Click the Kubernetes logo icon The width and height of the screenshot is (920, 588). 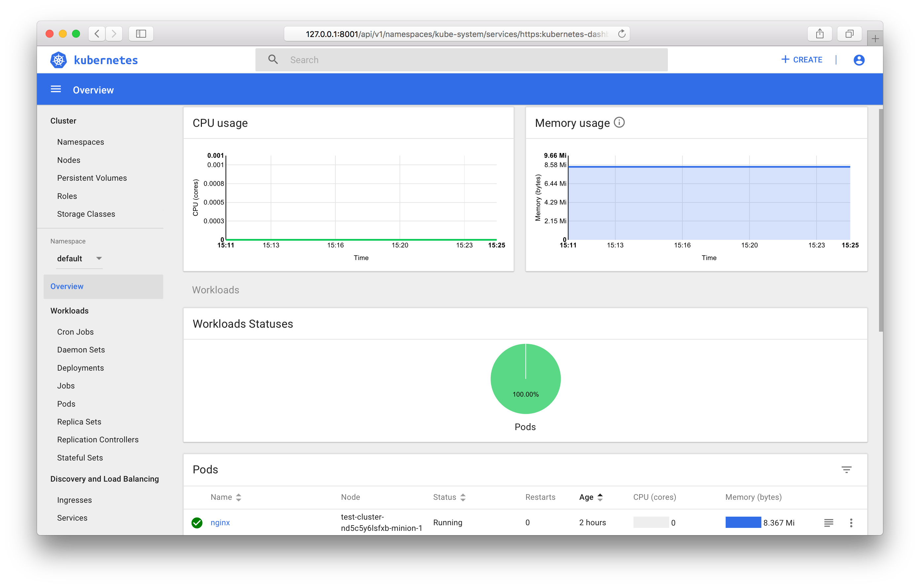tap(58, 60)
